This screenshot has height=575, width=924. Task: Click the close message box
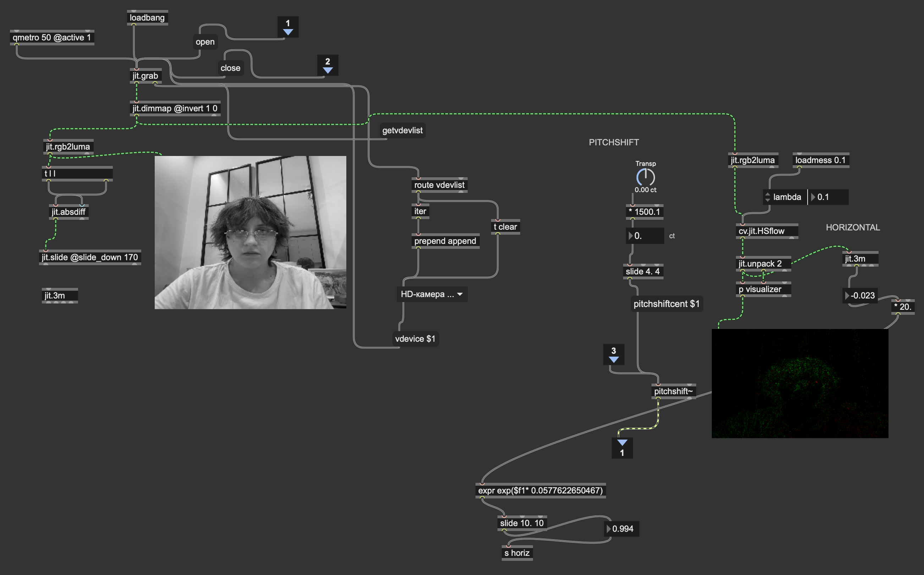click(231, 68)
